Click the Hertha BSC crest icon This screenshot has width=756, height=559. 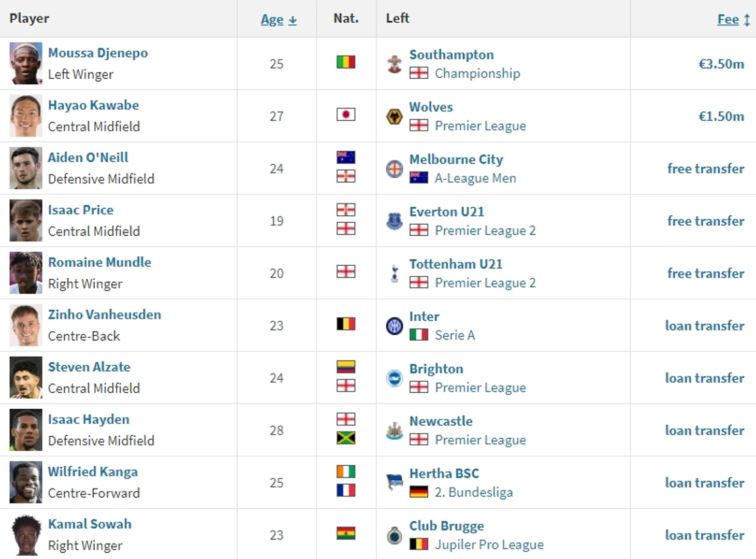pos(395,483)
